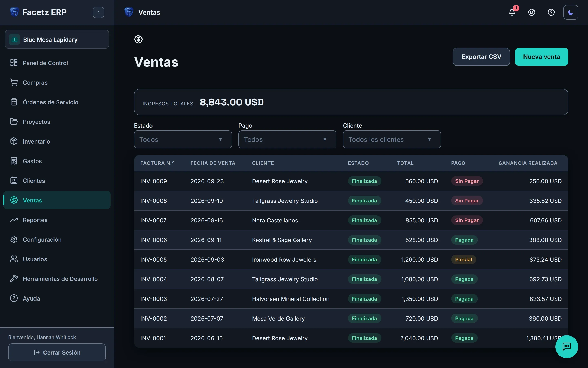Viewport: 588px width, 368px height.
Task: Click the Ganancia Realizada column header
Action: pyautogui.click(x=528, y=163)
